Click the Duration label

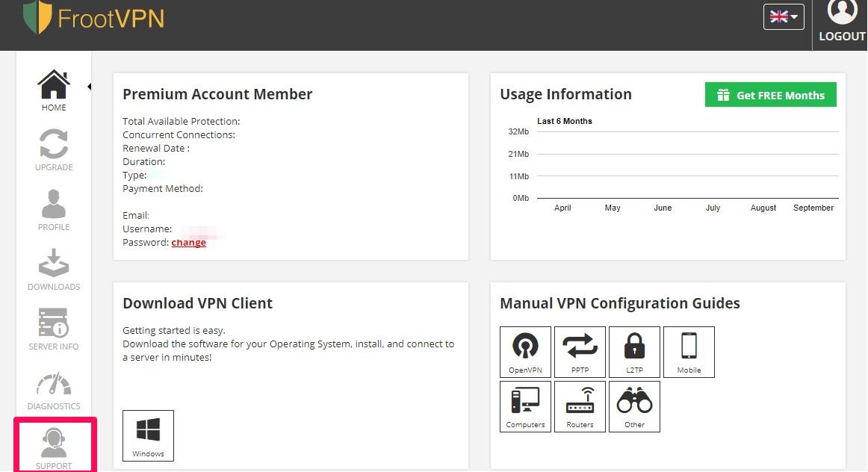click(144, 161)
